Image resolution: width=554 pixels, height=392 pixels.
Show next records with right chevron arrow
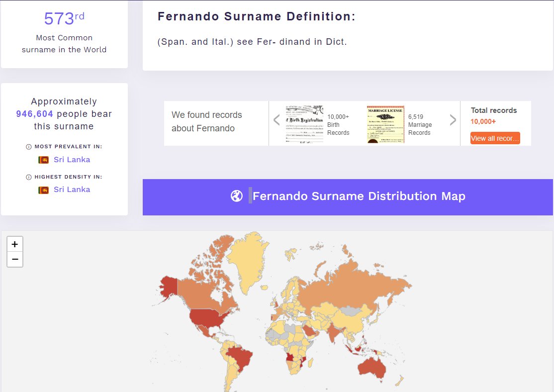click(x=453, y=120)
